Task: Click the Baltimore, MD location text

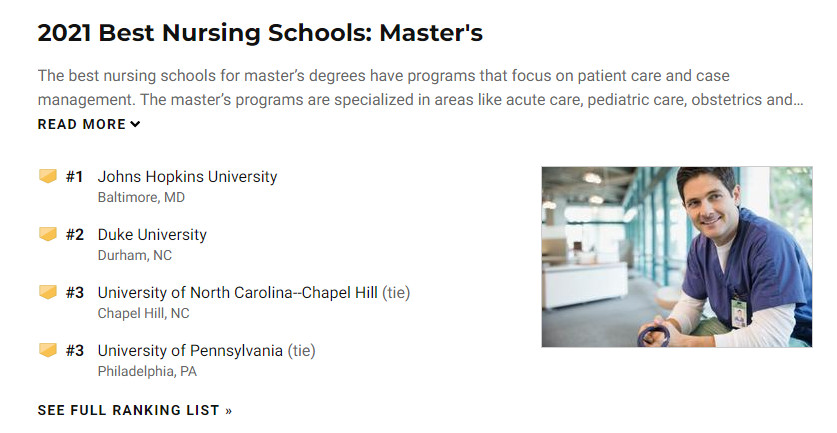Action: coord(141,197)
